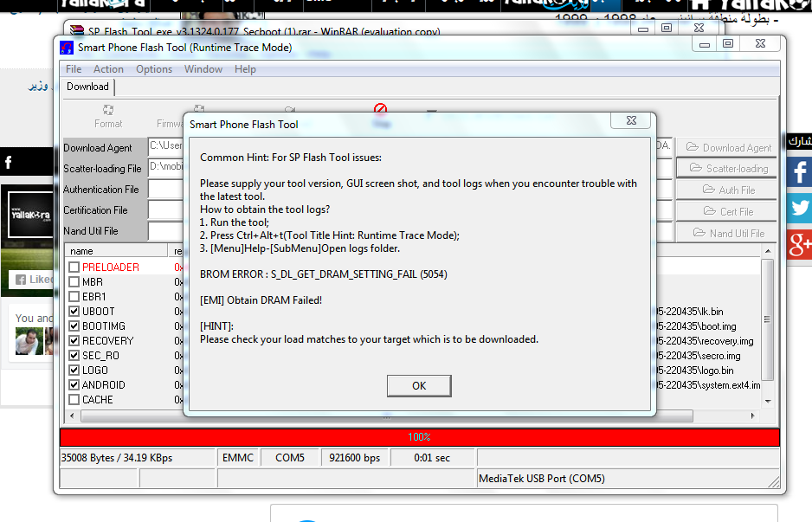Image resolution: width=812 pixels, height=522 pixels.
Task: Click OK in the error dialog
Action: tap(419, 386)
